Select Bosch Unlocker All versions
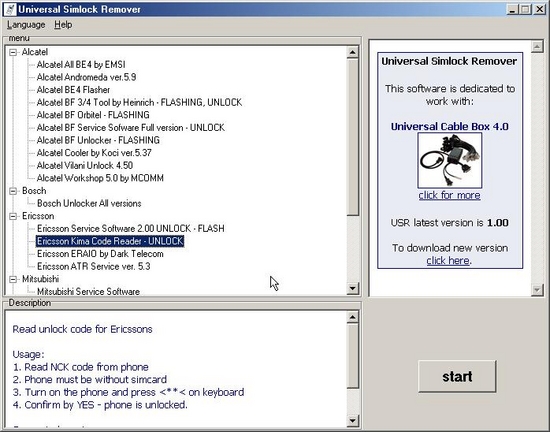Screen dimensions: 550x432 tap(89, 203)
